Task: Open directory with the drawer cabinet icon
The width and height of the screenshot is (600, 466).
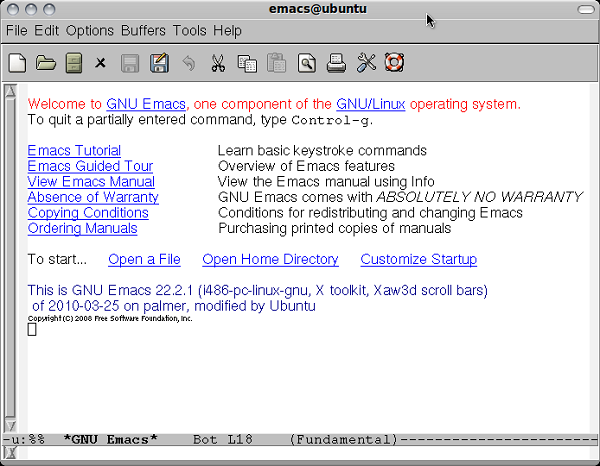Action: [73, 63]
